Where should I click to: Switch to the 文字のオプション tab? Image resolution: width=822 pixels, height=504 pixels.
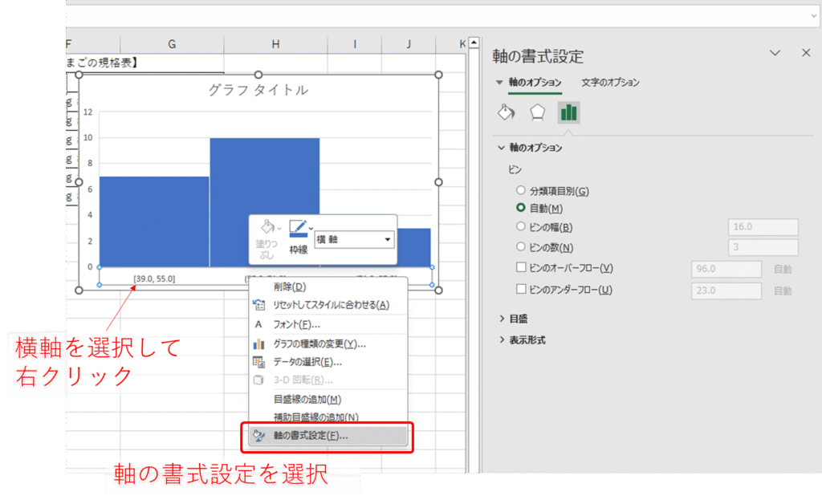(x=610, y=83)
